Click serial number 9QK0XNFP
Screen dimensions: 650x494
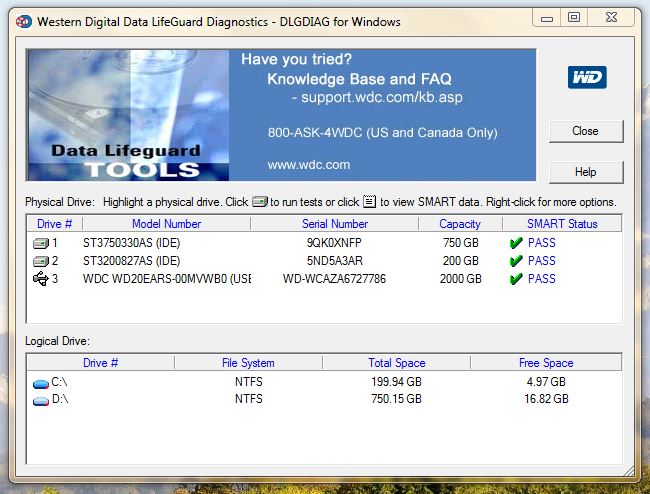click(x=334, y=243)
